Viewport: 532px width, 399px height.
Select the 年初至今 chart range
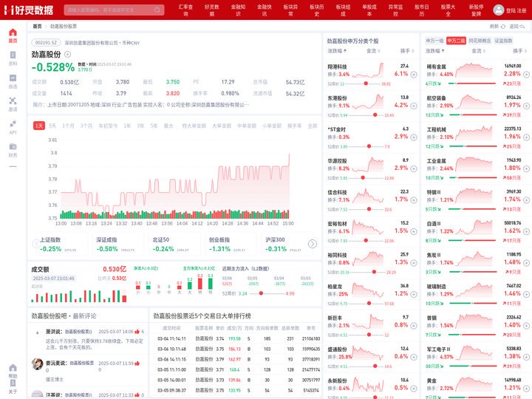click(x=108, y=126)
